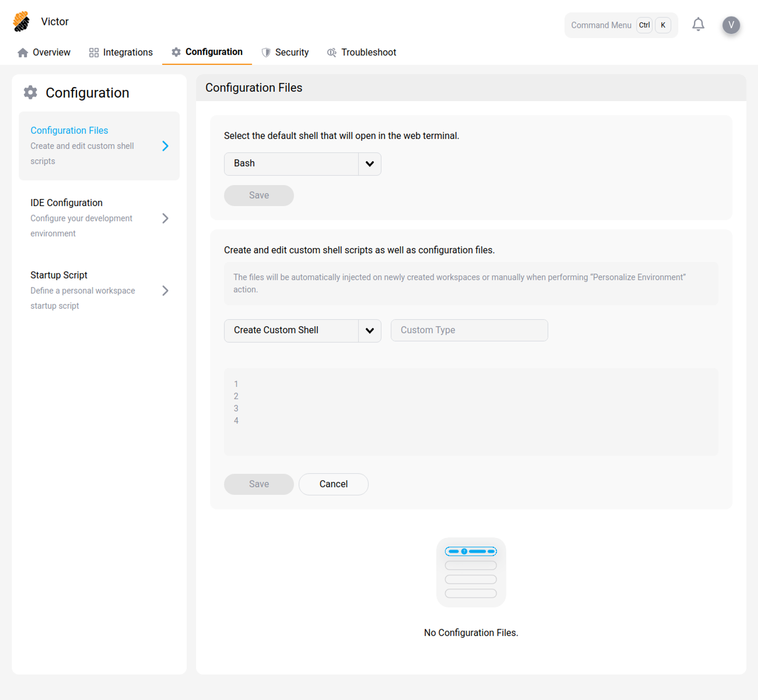Click the Victor application logo
758x700 pixels.
(x=21, y=22)
